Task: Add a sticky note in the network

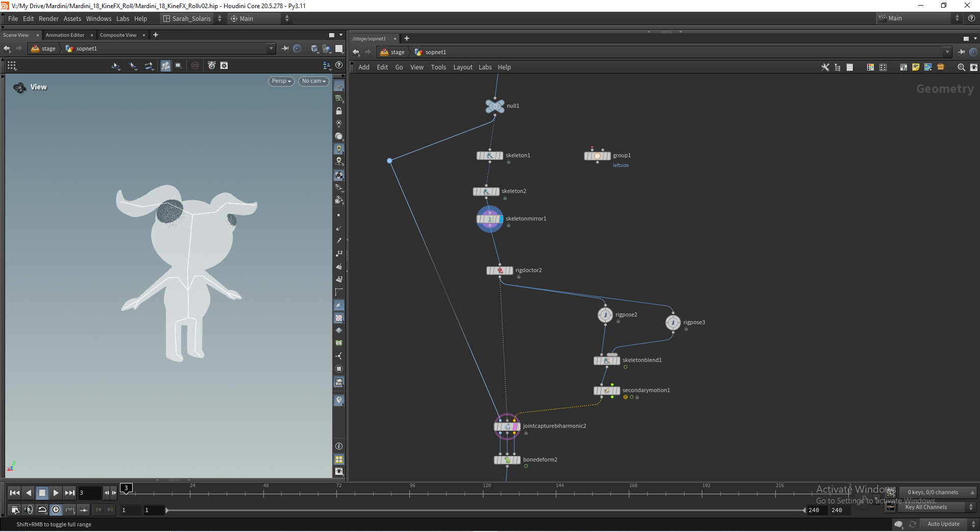Action: click(916, 67)
